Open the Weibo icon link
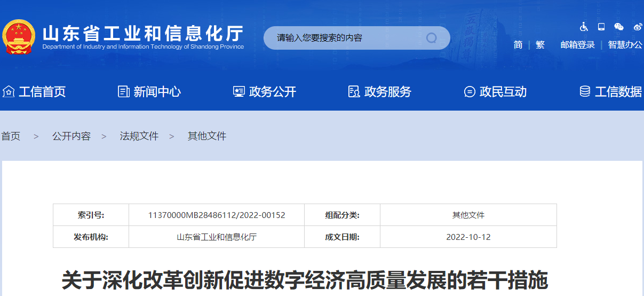Image resolution: width=644 pixels, height=296 pixels. point(638,27)
